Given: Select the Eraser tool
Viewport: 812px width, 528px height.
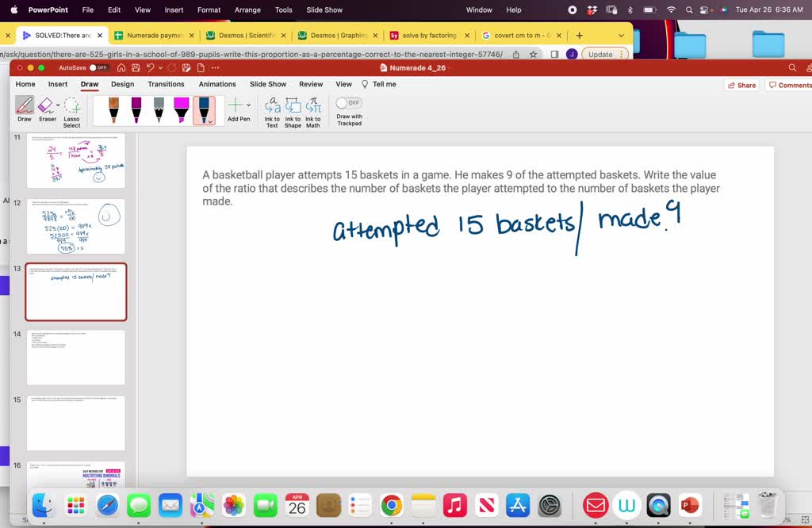Looking at the screenshot, I should point(46,106).
